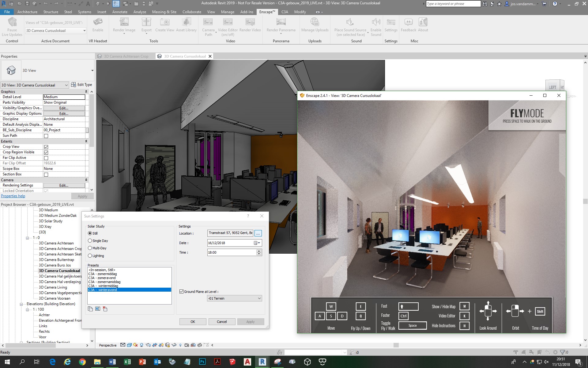Browse location with ellipsis button
The image size is (588, 368).
258,233
